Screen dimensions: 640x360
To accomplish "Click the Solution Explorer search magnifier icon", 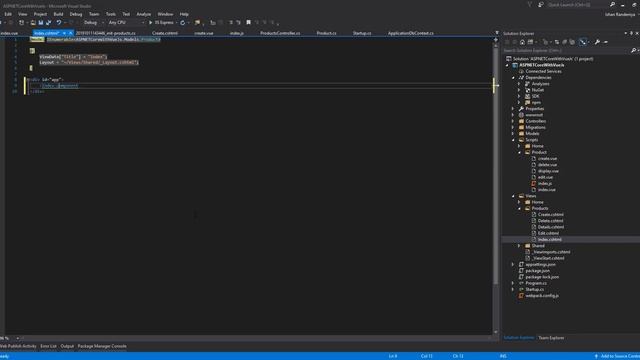I will (x=633, y=51).
